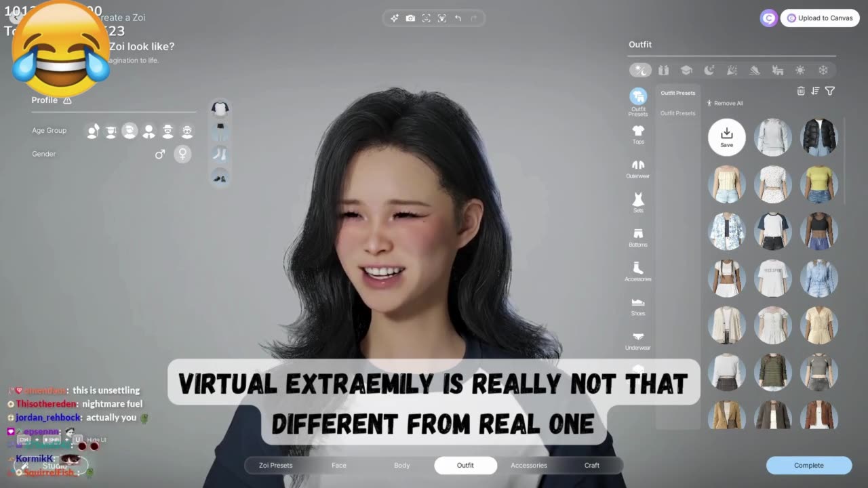
Task: Click the sparkle AI icon in top toolbar
Action: pos(394,18)
